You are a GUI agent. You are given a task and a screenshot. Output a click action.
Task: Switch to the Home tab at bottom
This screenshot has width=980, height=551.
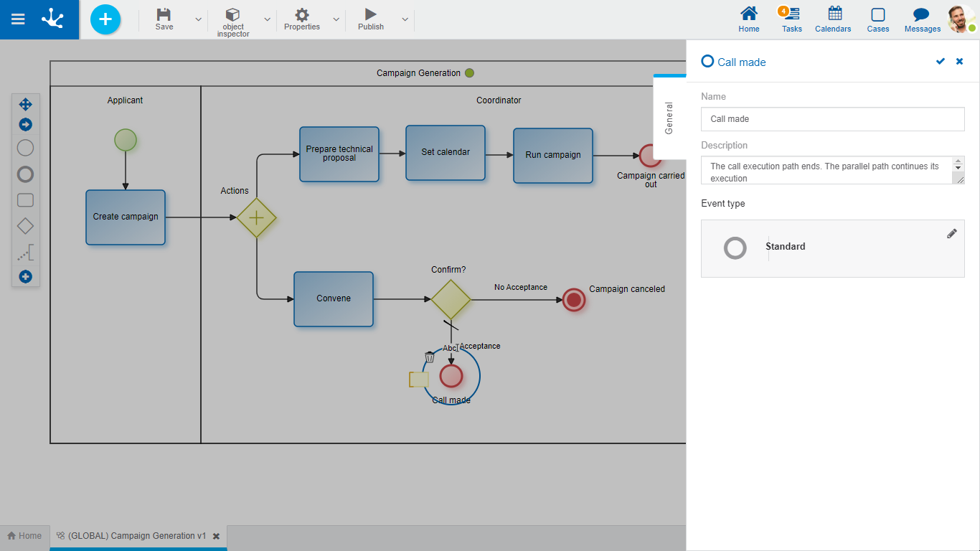pyautogui.click(x=24, y=536)
